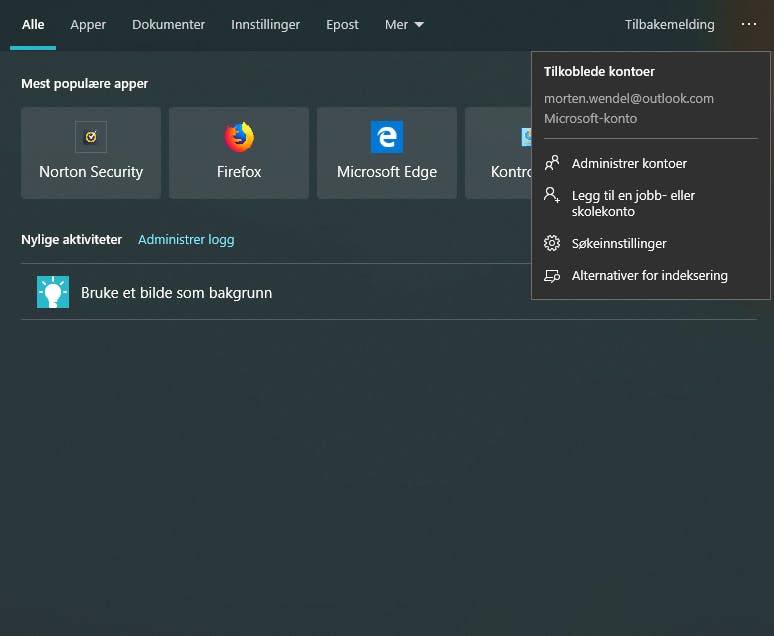
Task: Open Alternativer for indeksering menu entry
Action: point(651,276)
